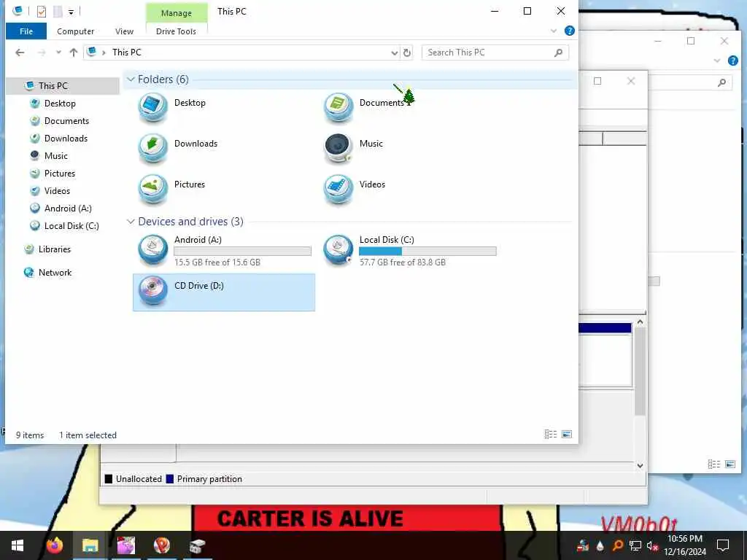Expand the ribbon with the chevron
The height and width of the screenshot is (560, 747).
click(554, 31)
